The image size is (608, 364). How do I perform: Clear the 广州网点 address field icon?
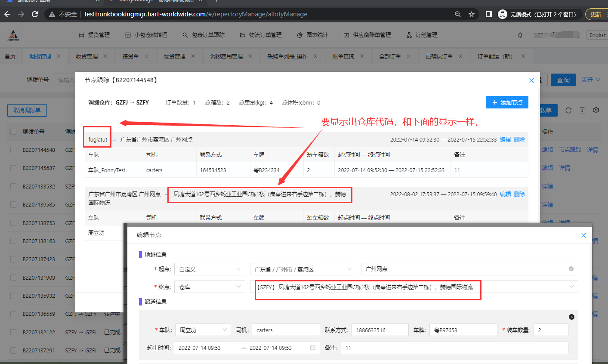tap(571, 269)
